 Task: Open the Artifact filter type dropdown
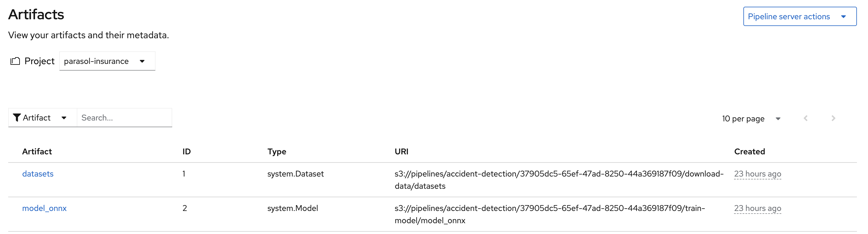42,118
